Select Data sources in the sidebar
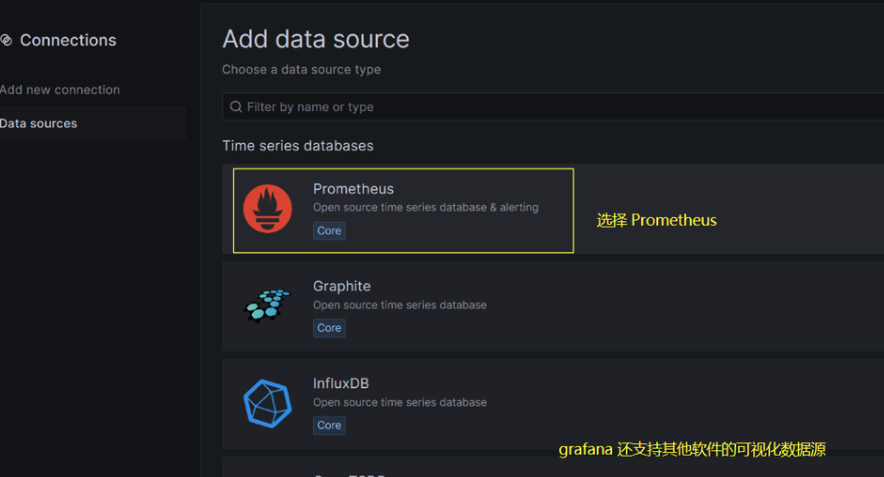 pyautogui.click(x=39, y=123)
